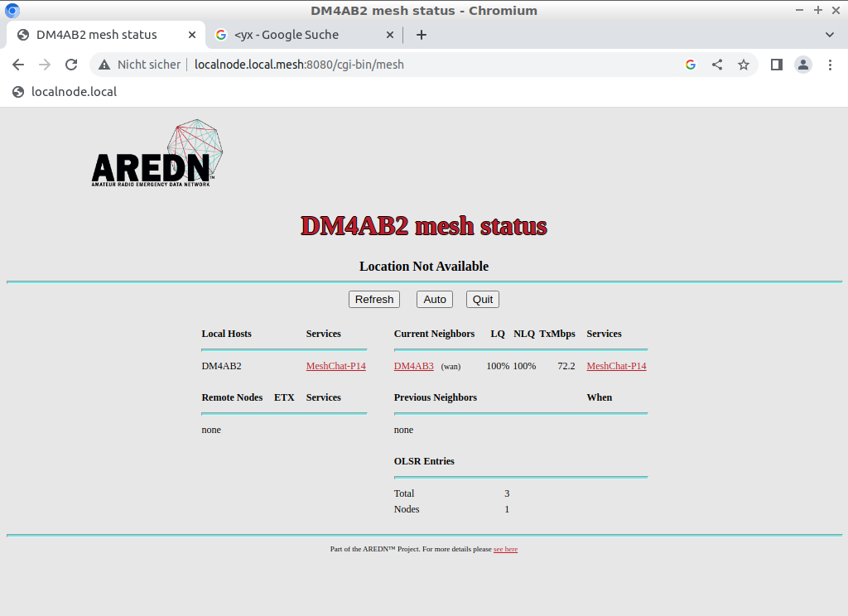Open the DM4AB3 neighbor node link

pyautogui.click(x=413, y=366)
